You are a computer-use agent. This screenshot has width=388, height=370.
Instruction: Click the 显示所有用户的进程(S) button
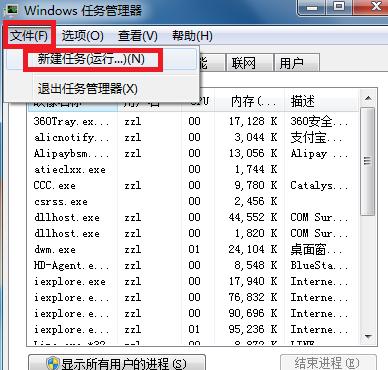[x=117, y=363]
